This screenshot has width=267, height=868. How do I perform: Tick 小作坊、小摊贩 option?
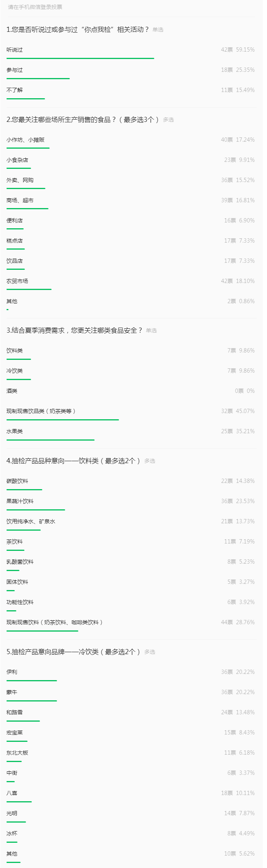point(131,142)
